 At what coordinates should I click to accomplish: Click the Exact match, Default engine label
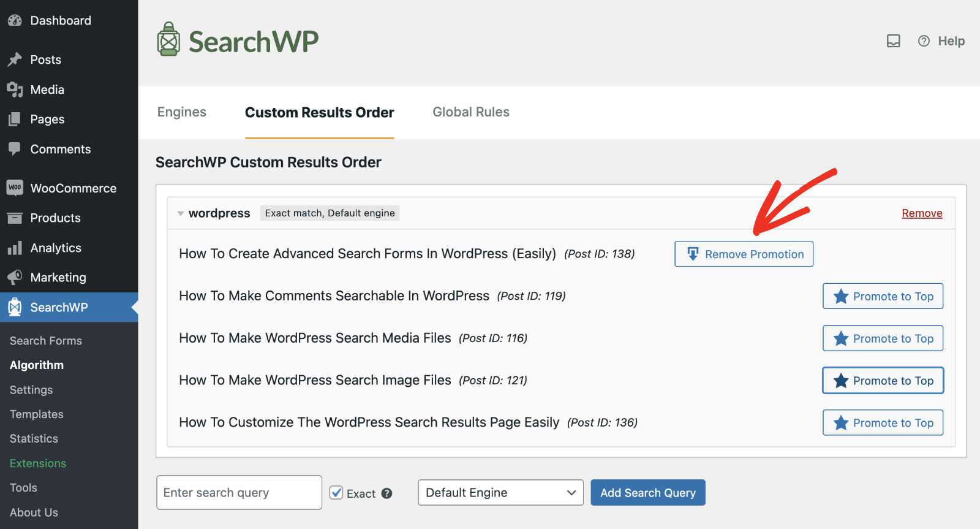330,213
